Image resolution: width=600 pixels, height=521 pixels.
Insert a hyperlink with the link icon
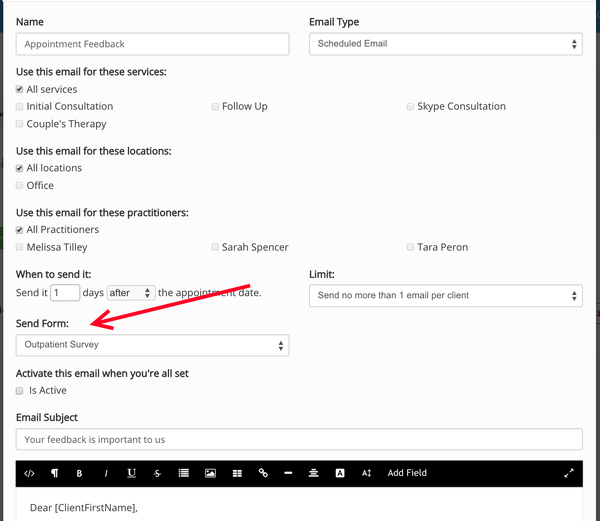(x=263, y=473)
